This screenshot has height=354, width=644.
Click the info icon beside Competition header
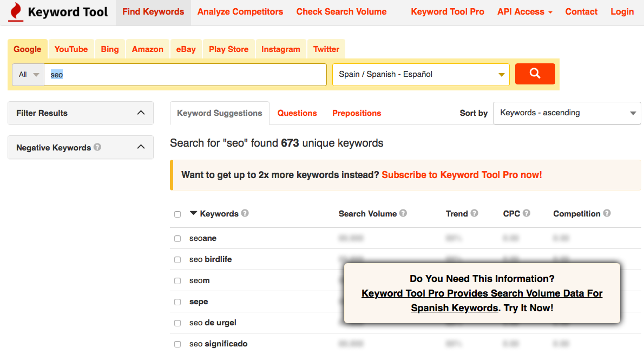click(607, 213)
